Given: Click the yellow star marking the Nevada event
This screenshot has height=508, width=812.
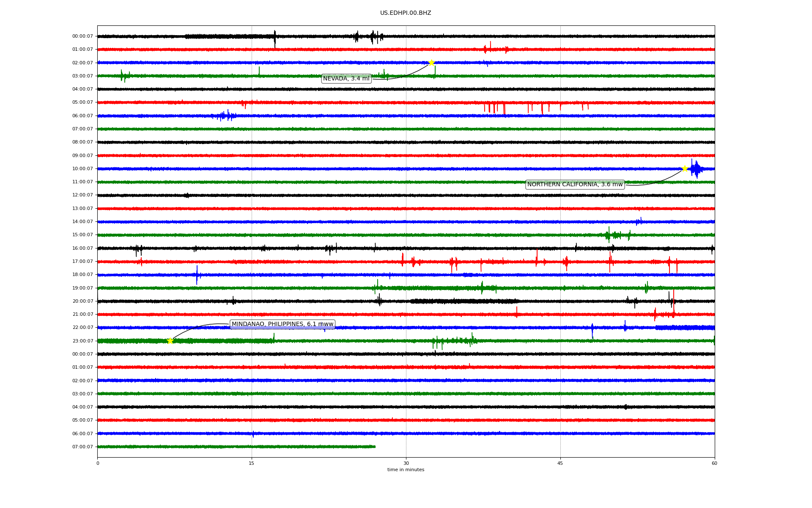Looking at the screenshot, I should coord(431,63).
